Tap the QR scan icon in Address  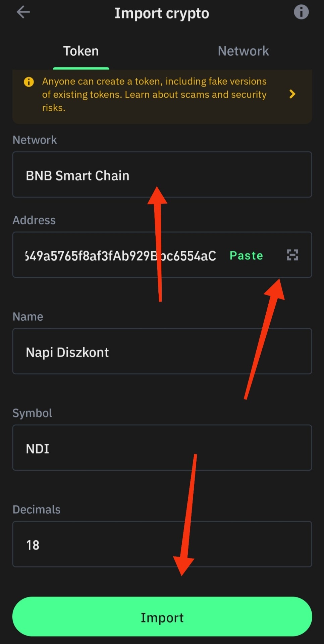(292, 255)
